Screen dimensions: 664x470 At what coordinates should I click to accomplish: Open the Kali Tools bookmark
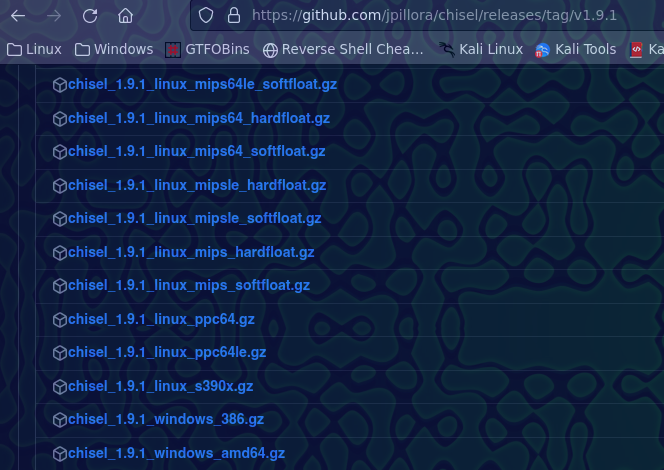click(x=575, y=50)
